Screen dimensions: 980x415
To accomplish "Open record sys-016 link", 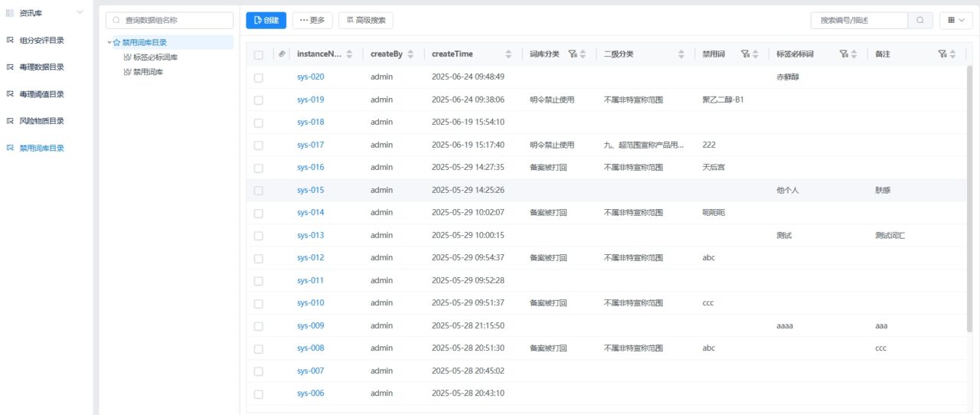I will [310, 168].
